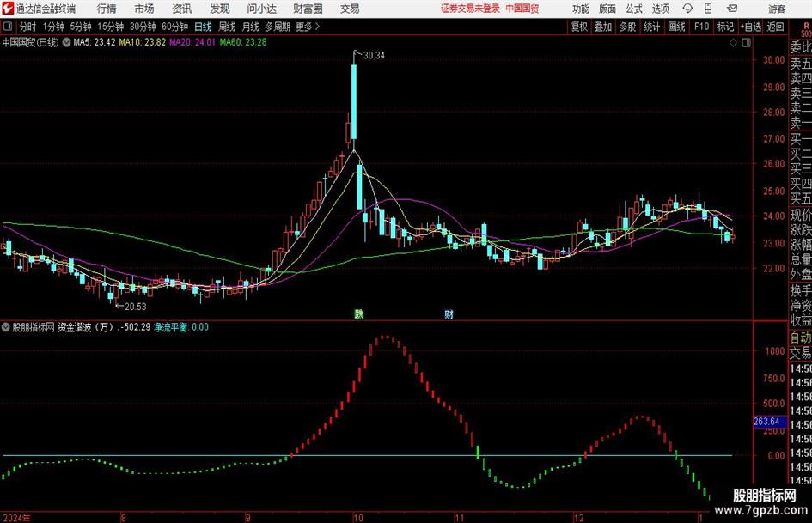Click the 标记 mark button
The height and width of the screenshot is (523, 812).
pos(725,27)
